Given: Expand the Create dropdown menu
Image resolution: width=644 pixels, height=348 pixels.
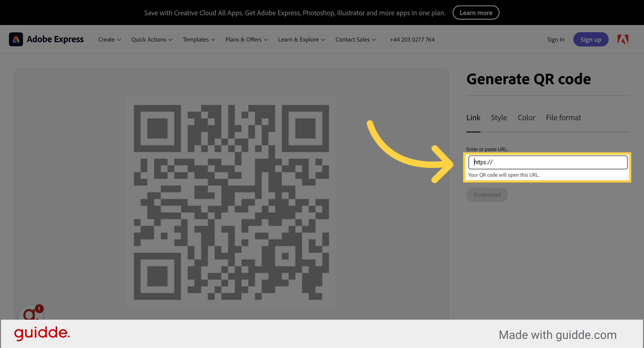Looking at the screenshot, I should 109,40.
